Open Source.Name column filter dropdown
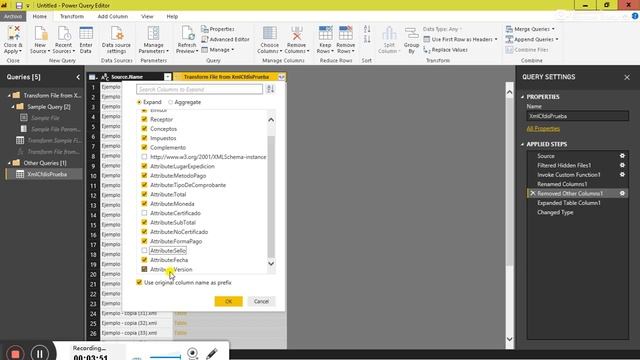This screenshot has width=640, height=360. 167,77
